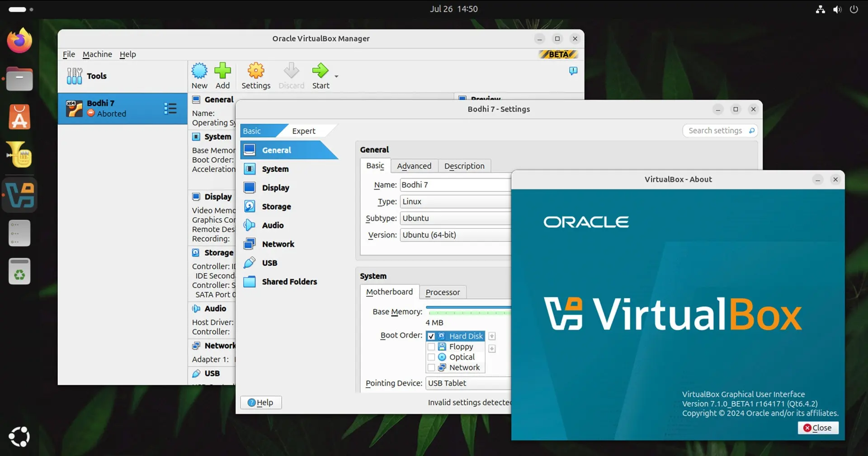
Task: Open Settings from the VirtualBox toolbar
Action: coord(256,71)
